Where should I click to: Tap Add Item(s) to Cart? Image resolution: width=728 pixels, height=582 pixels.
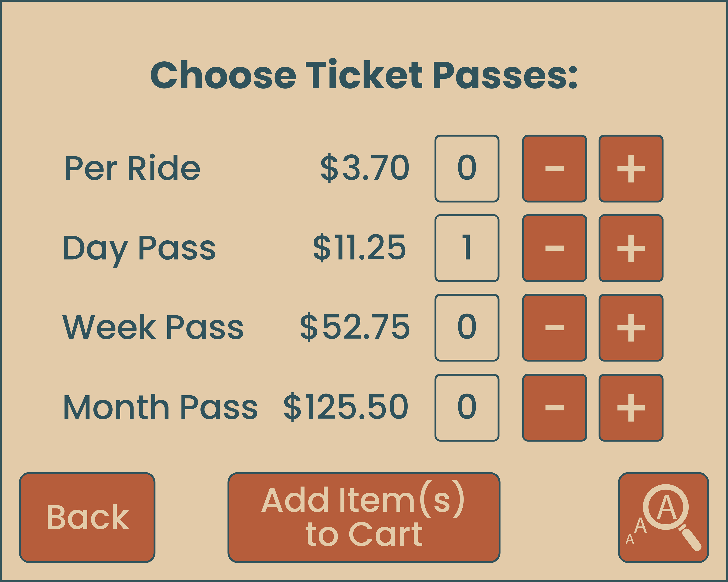click(x=364, y=518)
